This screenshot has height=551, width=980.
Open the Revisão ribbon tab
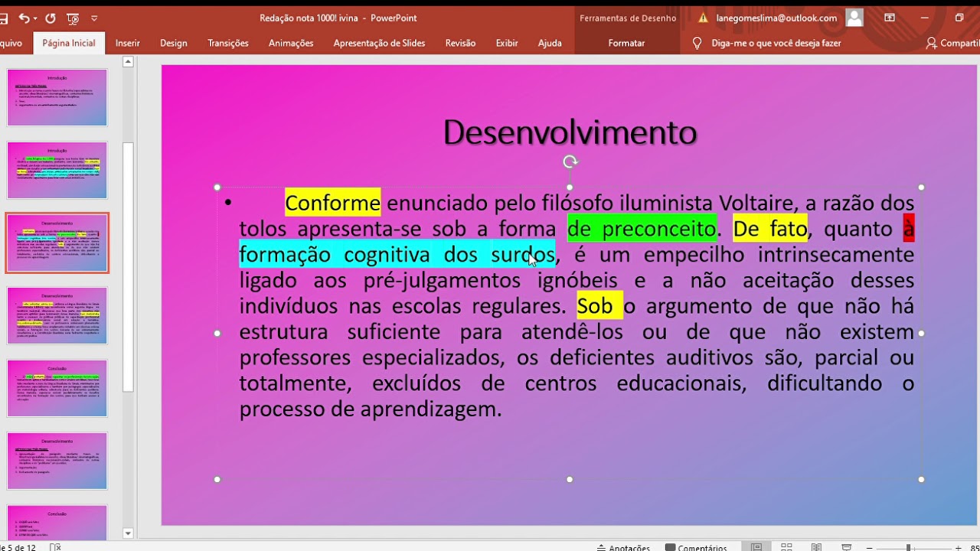pos(460,44)
